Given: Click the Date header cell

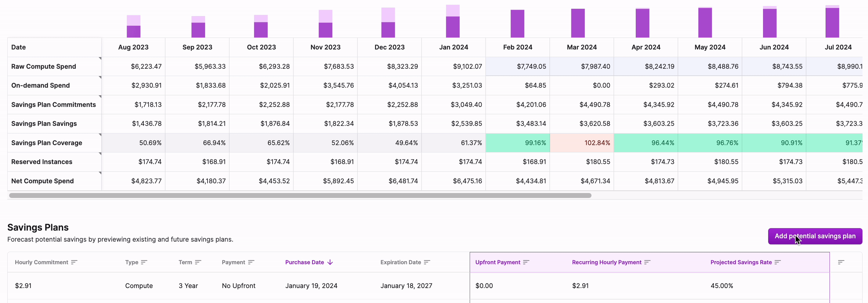Looking at the screenshot, I should pyautogui.click(x=54, y=47).
